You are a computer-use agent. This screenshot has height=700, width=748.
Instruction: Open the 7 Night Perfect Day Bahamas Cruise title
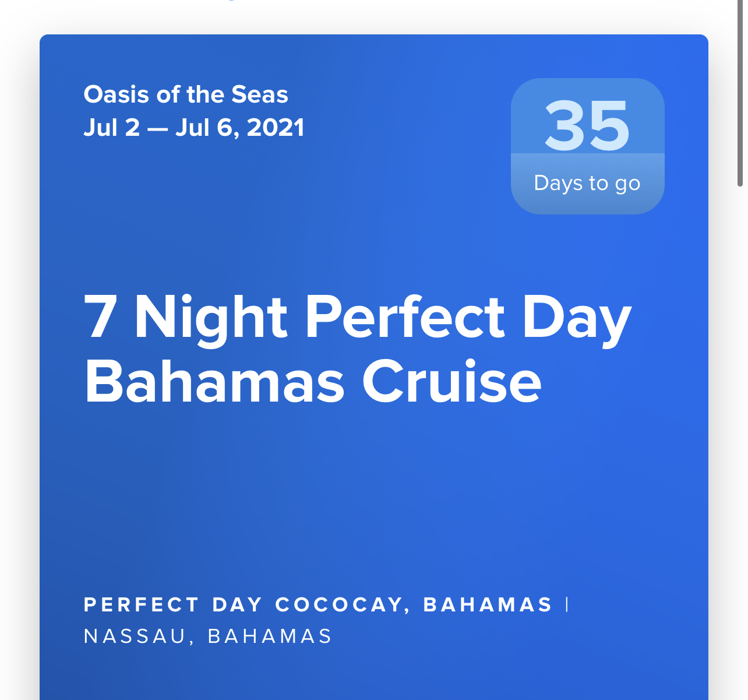coord(358,349)
